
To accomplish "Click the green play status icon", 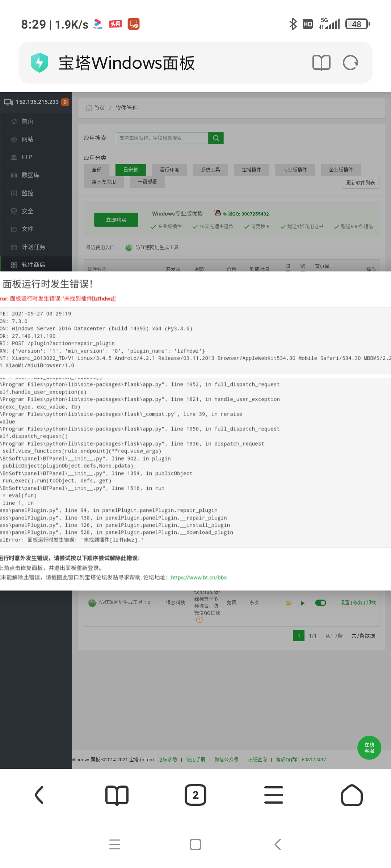I will pyautogui.click(x=303, y=603).
